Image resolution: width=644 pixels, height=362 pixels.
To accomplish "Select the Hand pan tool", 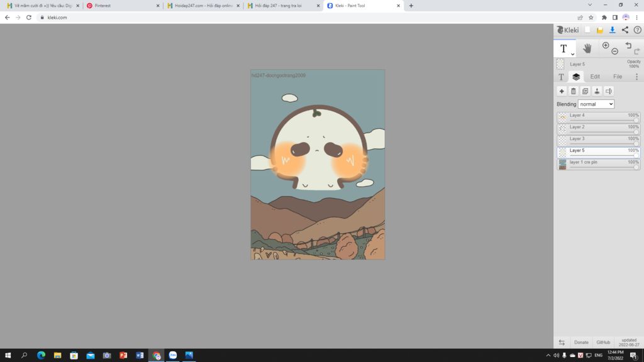I will [x=587, y=48].
